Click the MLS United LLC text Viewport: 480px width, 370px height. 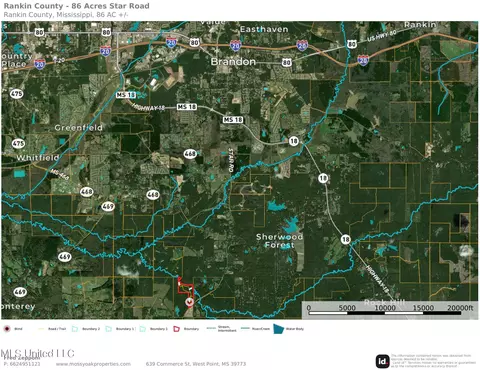point(37,353)
